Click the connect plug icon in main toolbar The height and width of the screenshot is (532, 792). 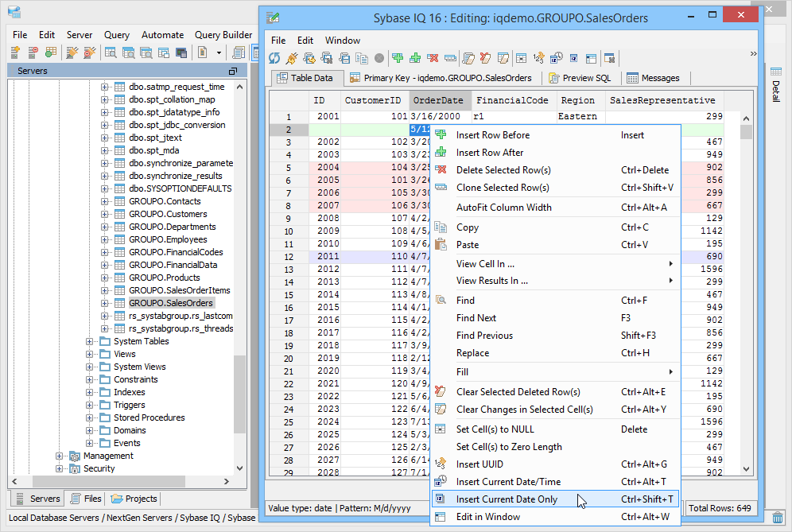(72, 52)
